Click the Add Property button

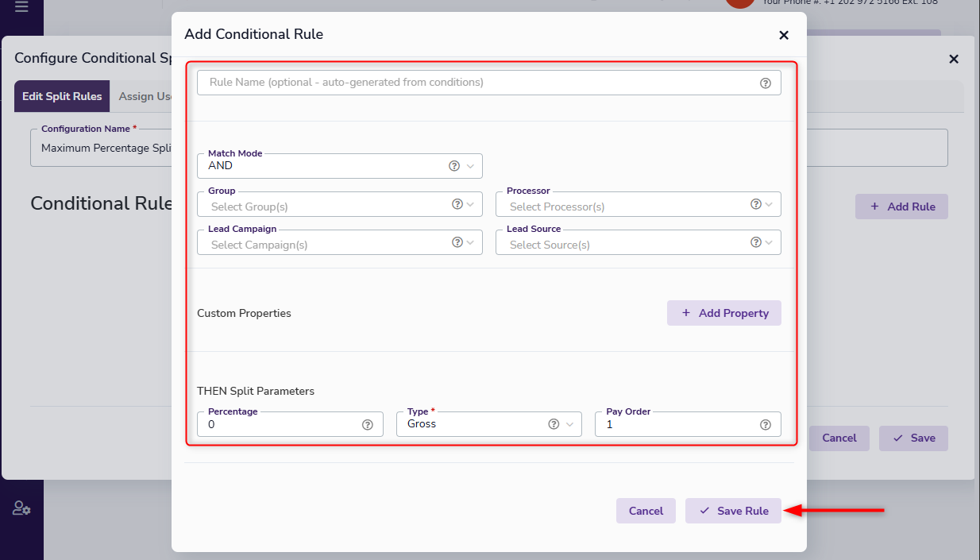pos(723,313)
